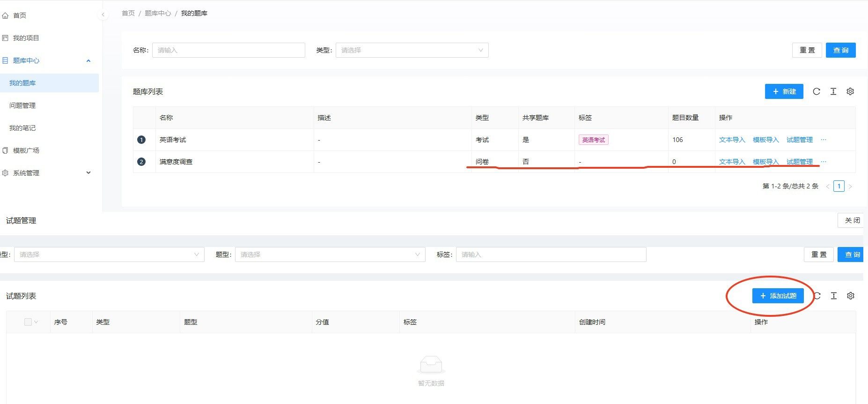The width and height of the screenshot is (868, 404).
Task: Open column settings gear for 题库列表
Action: 850,91
